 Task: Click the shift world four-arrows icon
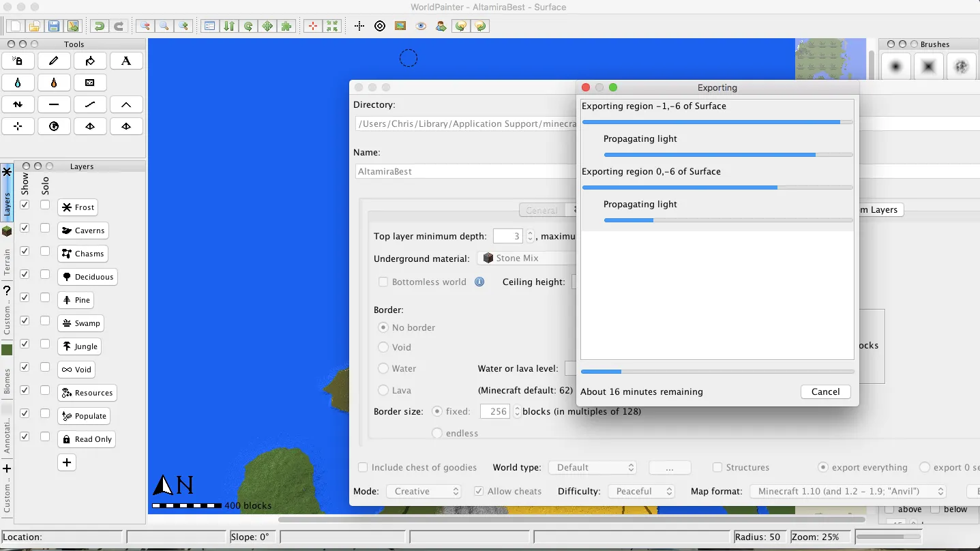click(267, 26)
